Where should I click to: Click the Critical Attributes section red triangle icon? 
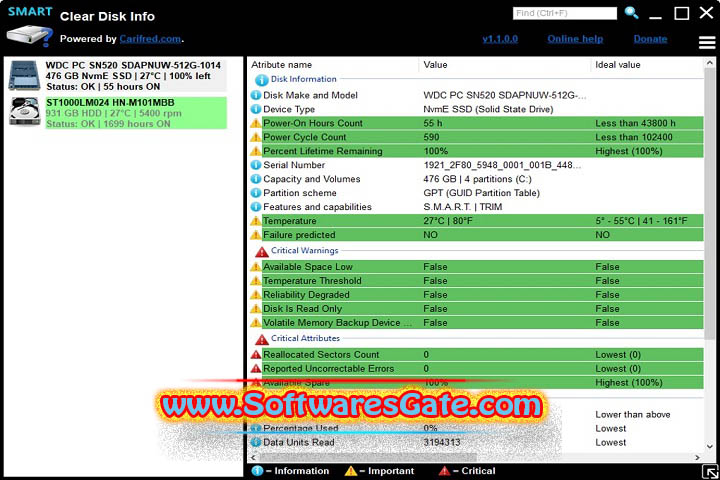262,339
